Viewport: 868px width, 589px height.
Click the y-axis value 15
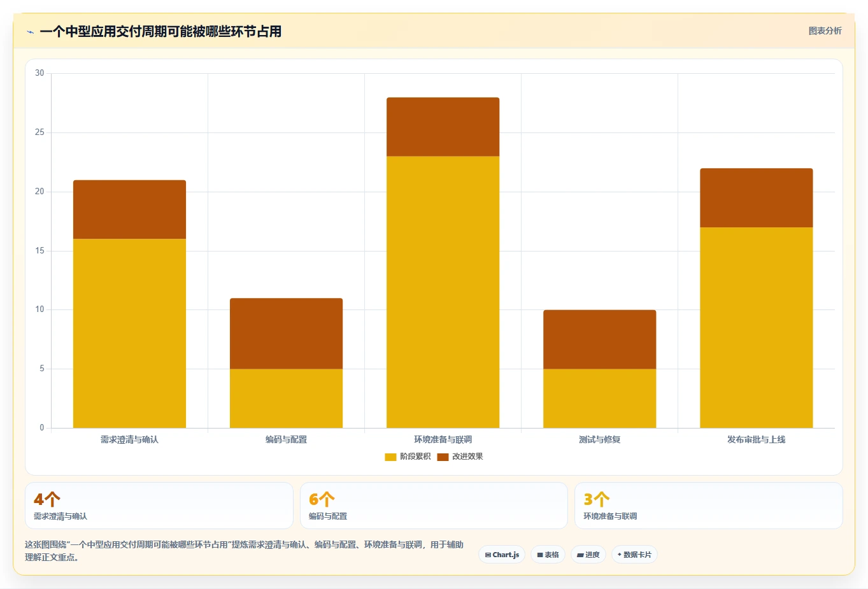point(39,251)
